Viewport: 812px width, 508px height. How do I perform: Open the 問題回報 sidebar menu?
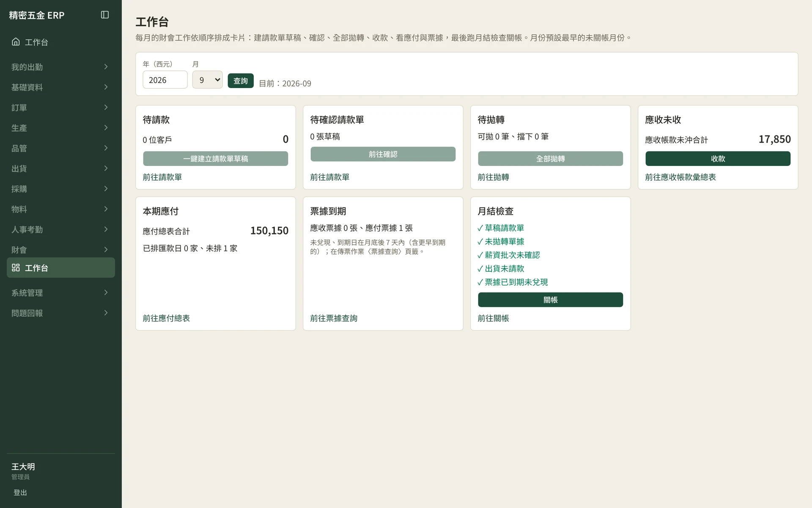pos(61,313)
